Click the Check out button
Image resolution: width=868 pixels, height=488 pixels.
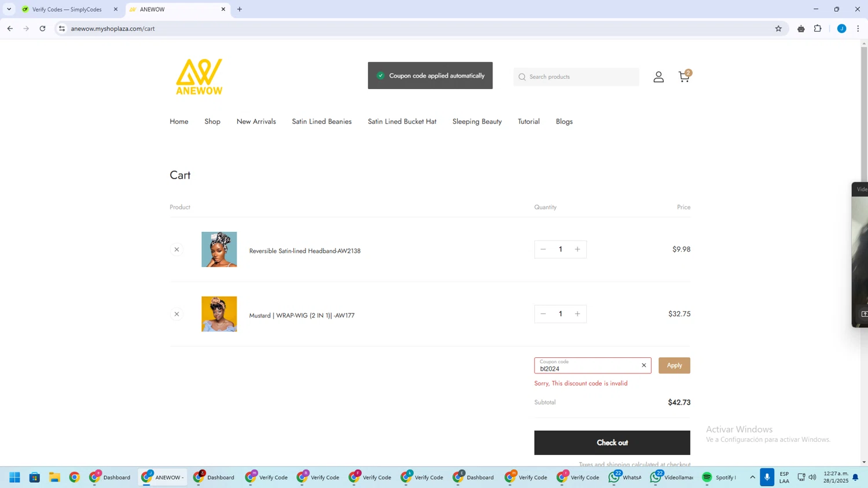tap(612, 442)
